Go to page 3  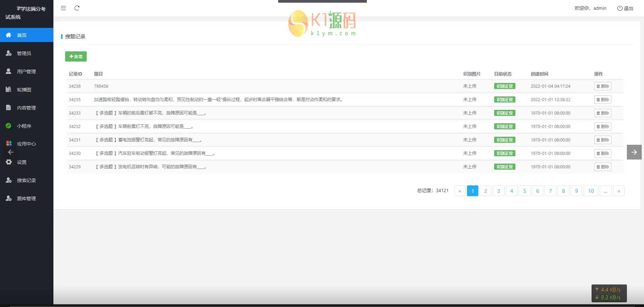point(499,191)
